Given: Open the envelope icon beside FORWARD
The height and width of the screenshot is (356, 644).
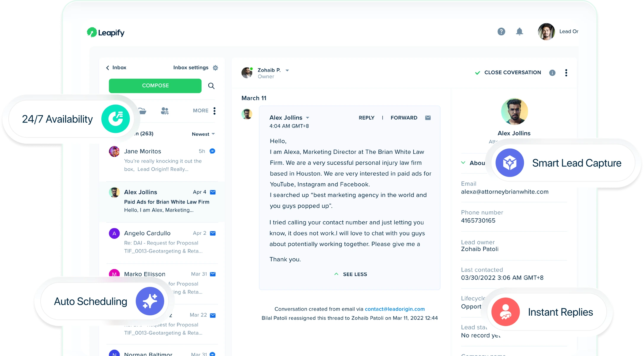Looking at the screenshot, I should point(428,117).
